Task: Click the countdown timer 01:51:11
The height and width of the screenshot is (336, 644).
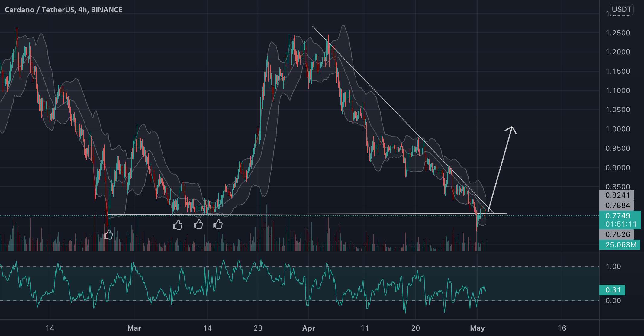Action: [621, 224]
